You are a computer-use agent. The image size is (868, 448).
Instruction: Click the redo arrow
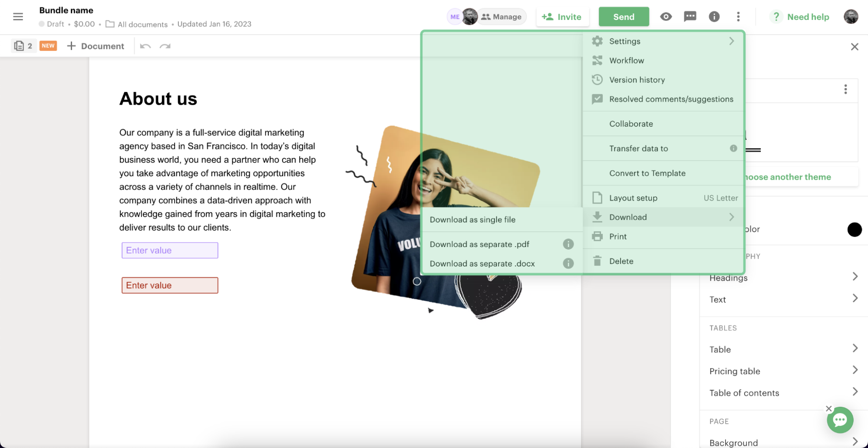click(x=165, y=46)
